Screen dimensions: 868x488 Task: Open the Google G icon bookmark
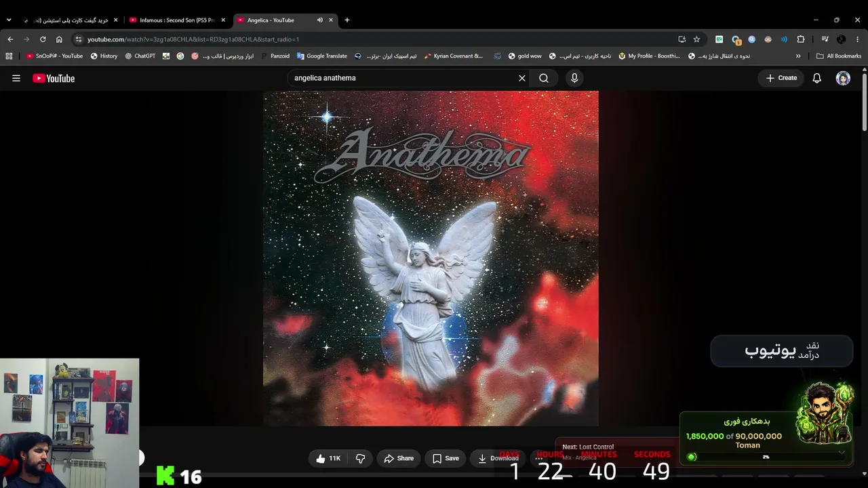coord(180,56)
